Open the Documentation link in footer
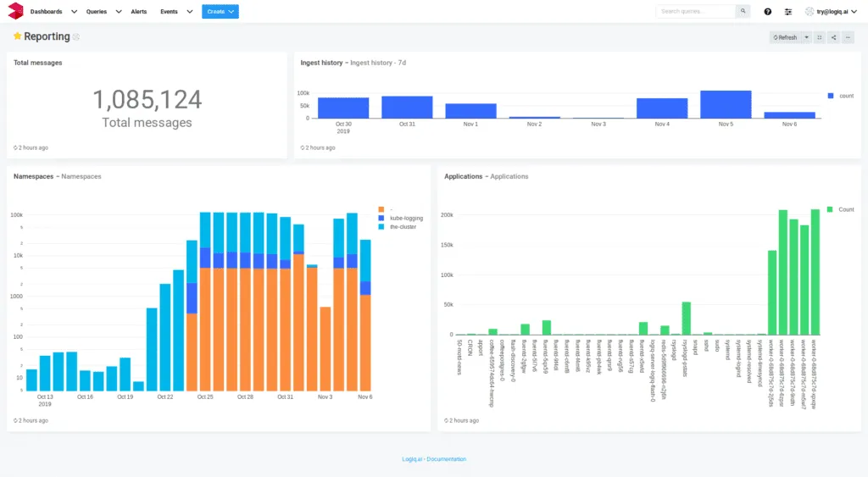This screenshot has width=868, height=477. tap(446, 459)
